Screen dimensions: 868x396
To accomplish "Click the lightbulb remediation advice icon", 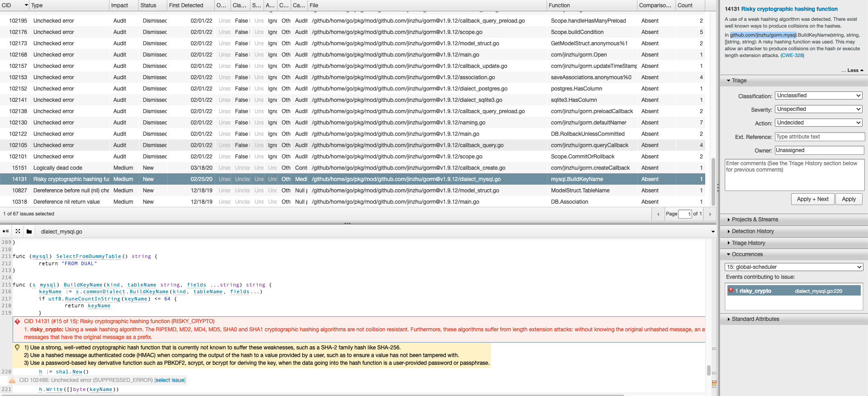I will point(17,348).
